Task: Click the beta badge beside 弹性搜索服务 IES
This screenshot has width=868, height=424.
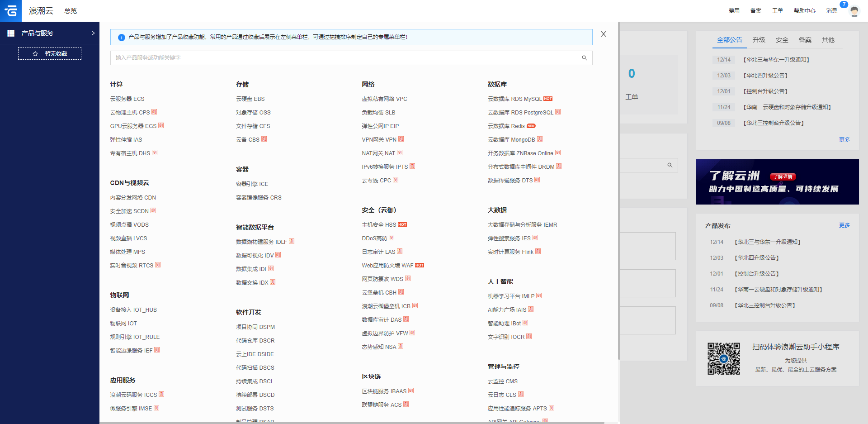Action: click(x=535, y=238)
